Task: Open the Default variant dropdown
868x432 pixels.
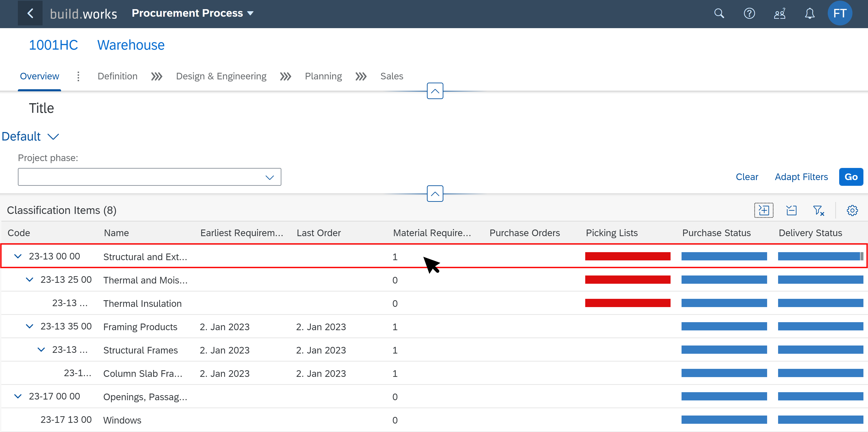Action: (x=30, y=136)
